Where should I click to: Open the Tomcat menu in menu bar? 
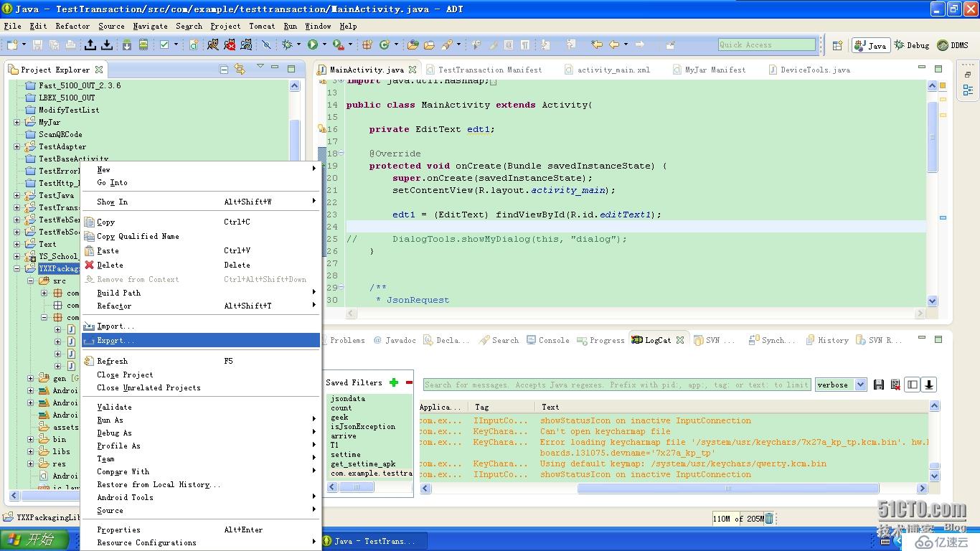pyautogui.click(x=262, y=26)
